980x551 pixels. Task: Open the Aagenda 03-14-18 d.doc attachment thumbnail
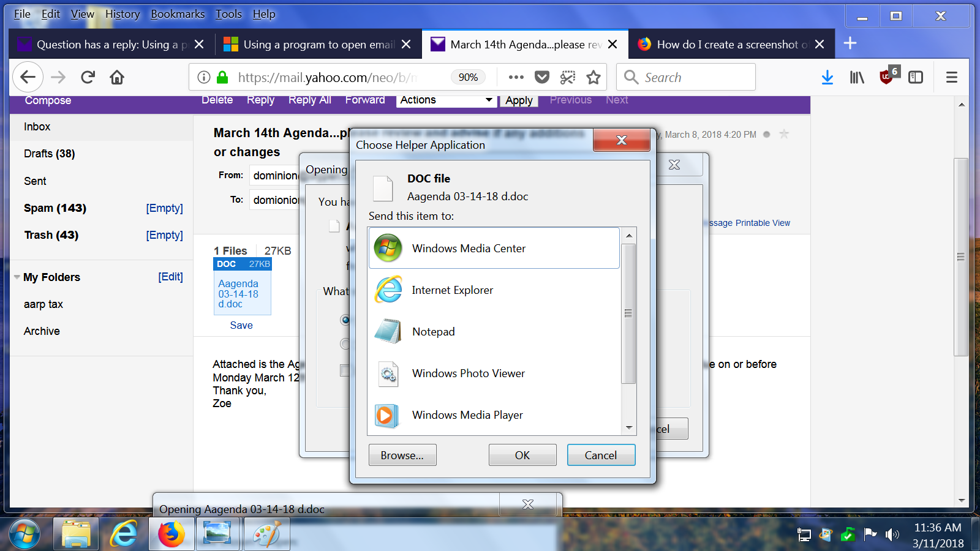(x=242, y=286)
